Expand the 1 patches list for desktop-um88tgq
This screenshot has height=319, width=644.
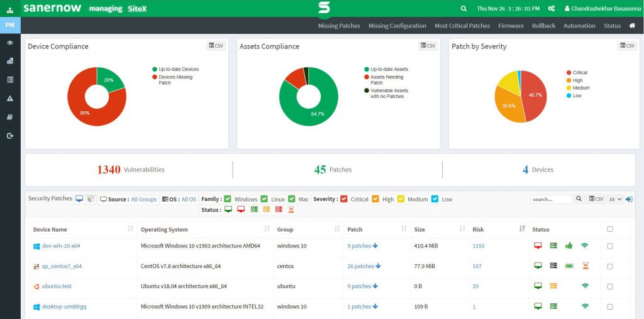[x=363, y=306]
